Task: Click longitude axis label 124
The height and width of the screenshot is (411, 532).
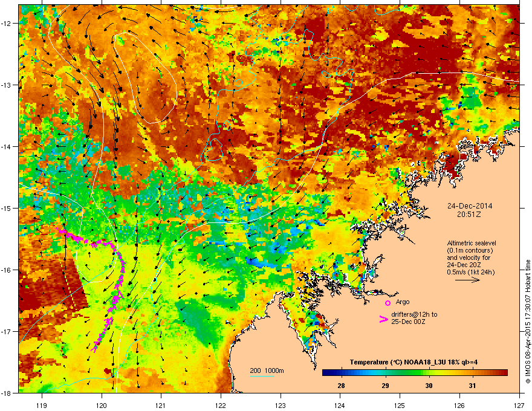Action: point(340,406)
